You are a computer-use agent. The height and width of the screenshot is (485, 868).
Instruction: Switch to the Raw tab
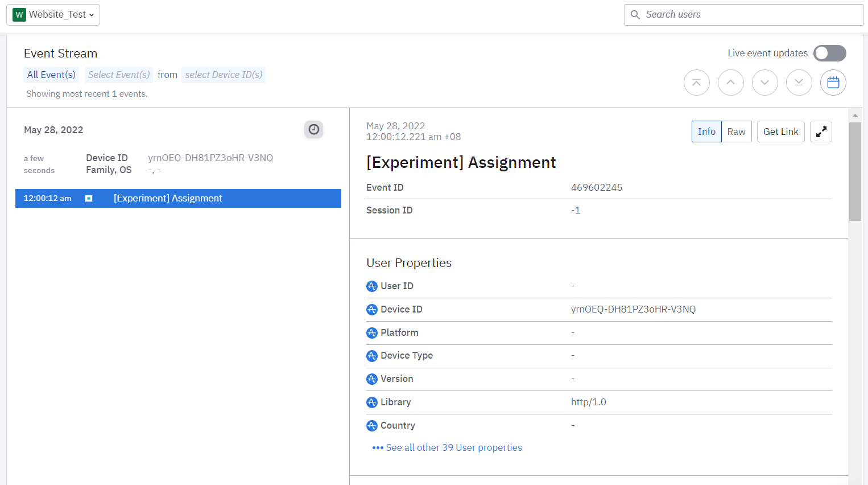[736, 131]
